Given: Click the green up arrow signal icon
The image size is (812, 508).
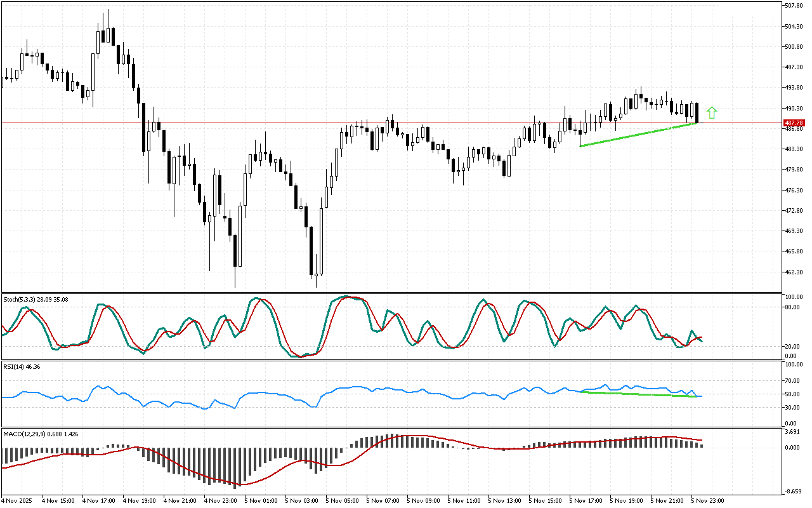Looking at the screenshot, I should coord(712,113).
